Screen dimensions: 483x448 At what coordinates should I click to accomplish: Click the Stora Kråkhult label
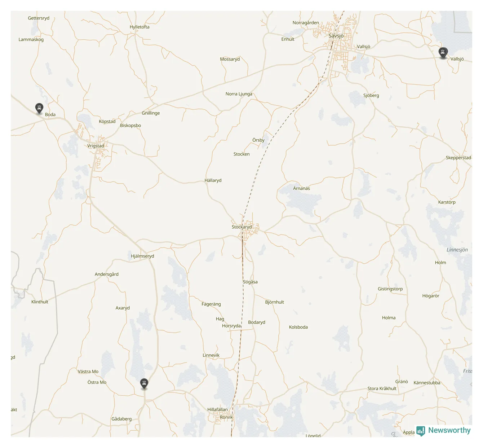(x=382, y=388)
